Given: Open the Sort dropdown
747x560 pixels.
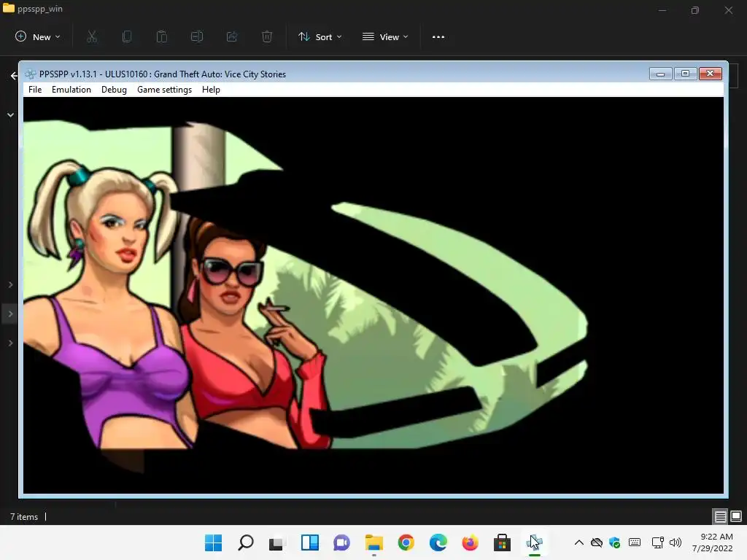Looking at the screenshot, I should [320, 36].
